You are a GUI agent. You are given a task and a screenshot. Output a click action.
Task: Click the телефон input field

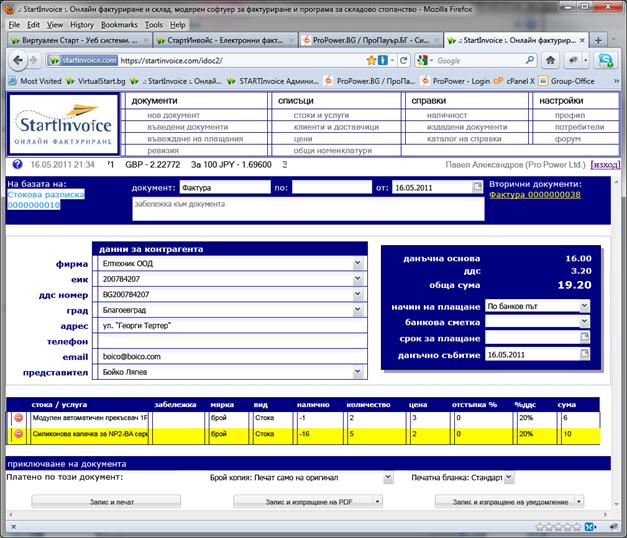point(232,341)
